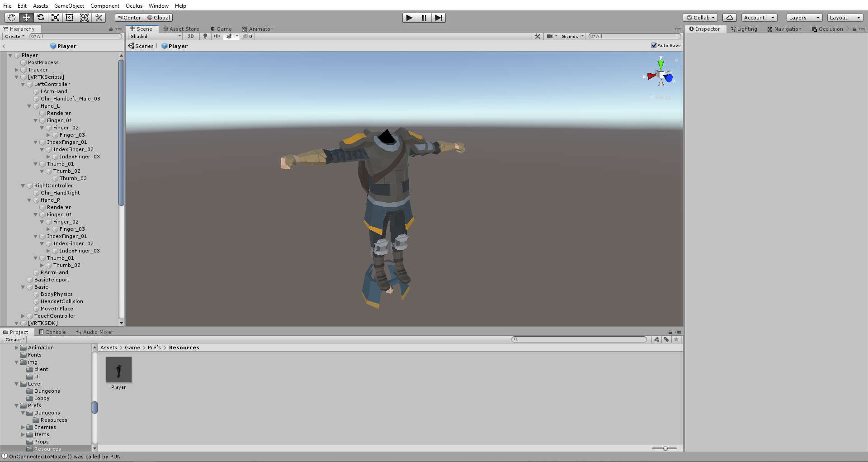Open the cloud services icon
This screenshot has width=868, height=462.
729,18
